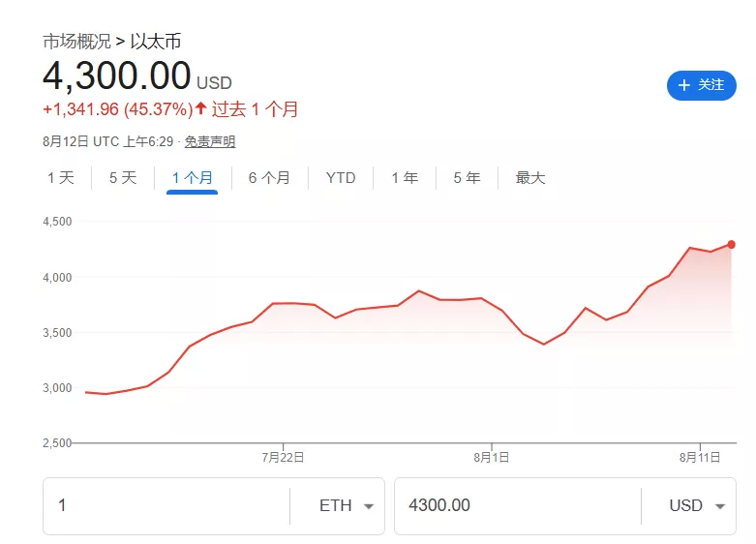The image size is (756, 544).
Task: Select the YTD range tab
Action: [341, 178]
